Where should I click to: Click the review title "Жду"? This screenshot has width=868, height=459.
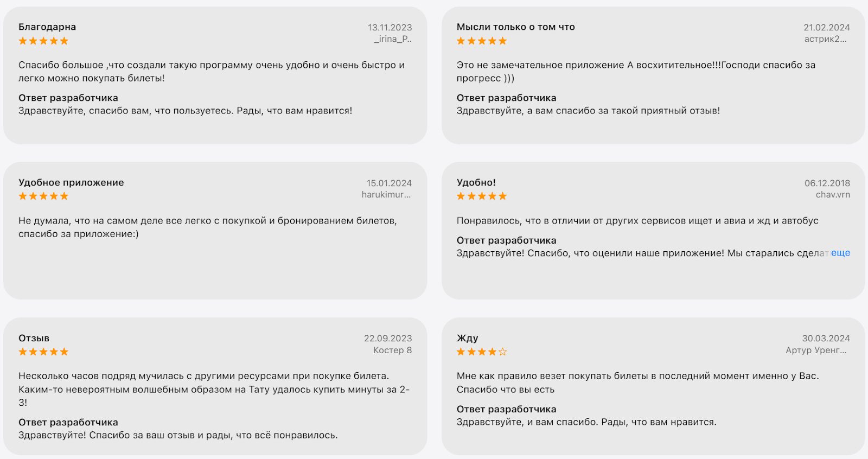467,338
